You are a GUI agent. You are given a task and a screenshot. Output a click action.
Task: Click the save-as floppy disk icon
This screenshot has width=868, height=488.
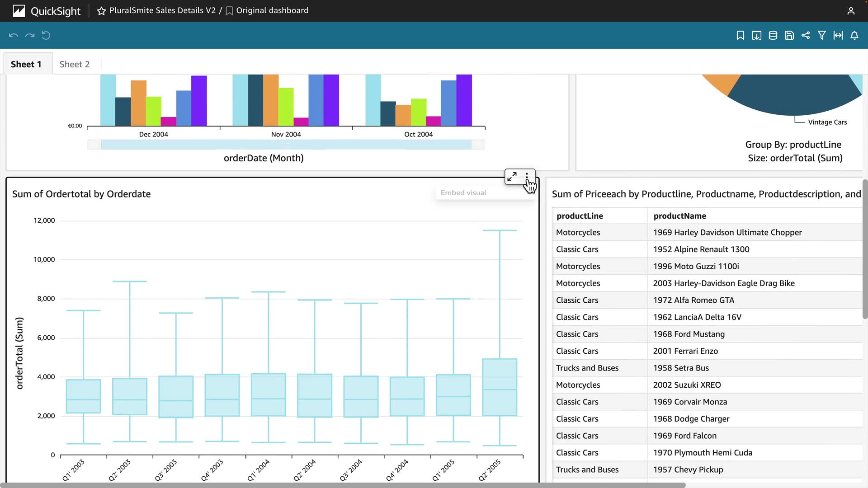(x=789, y=35)
